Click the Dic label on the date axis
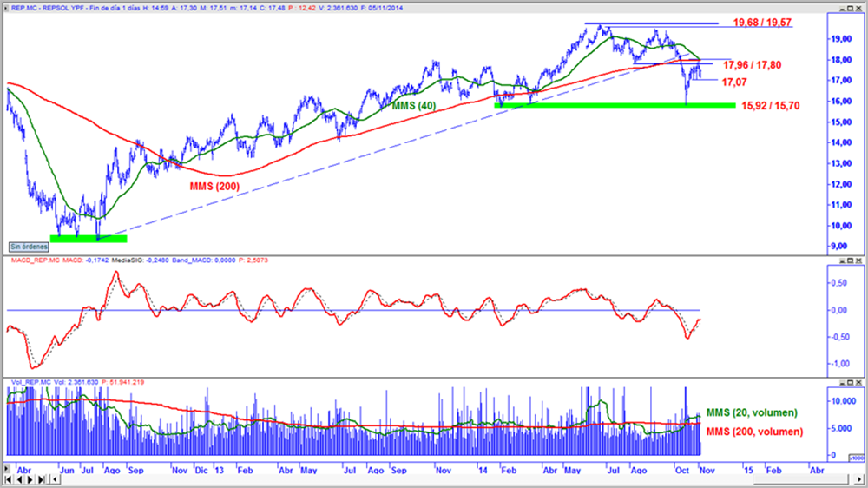The image size is (868, 488). [x=201, y=471]
